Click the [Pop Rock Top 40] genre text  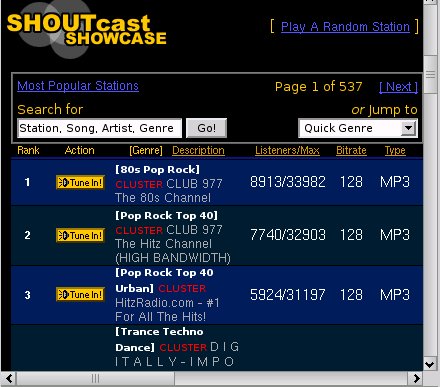pos(166,216)
